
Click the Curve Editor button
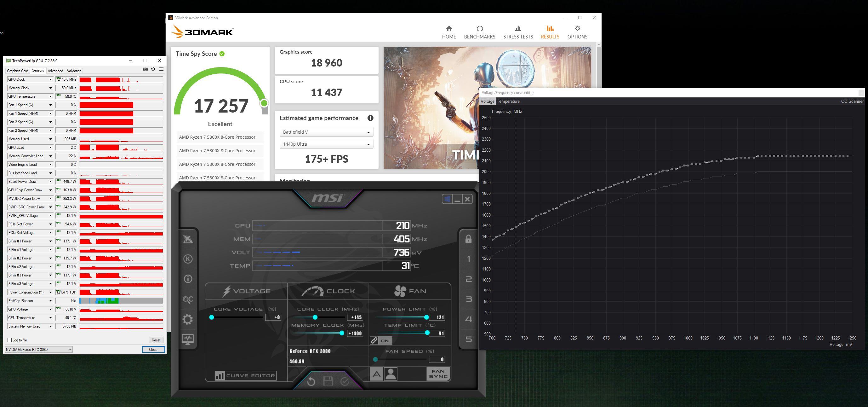click(x=245, y=376)
